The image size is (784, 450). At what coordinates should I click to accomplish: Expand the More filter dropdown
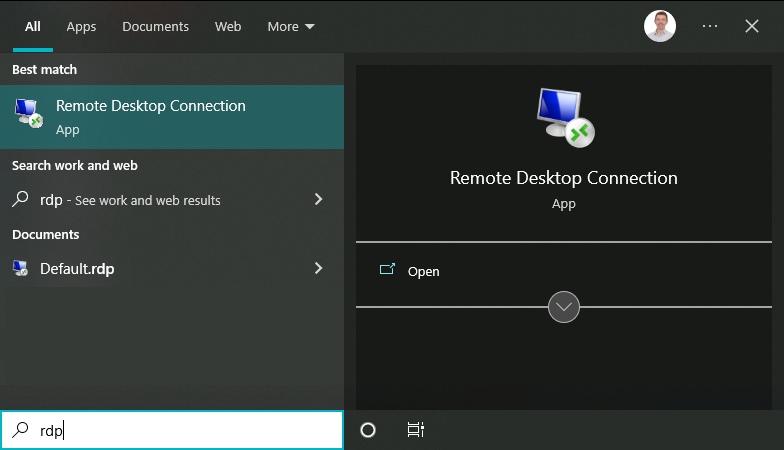291,27
